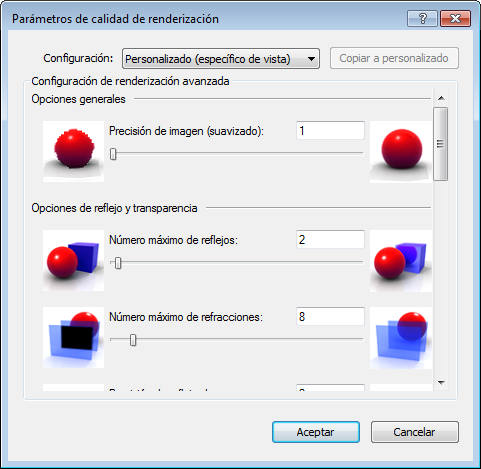This screenshot has width=481, height=469.
Task: Click the low-quality jagged sphere preview image
Action: tap(73, 151)
